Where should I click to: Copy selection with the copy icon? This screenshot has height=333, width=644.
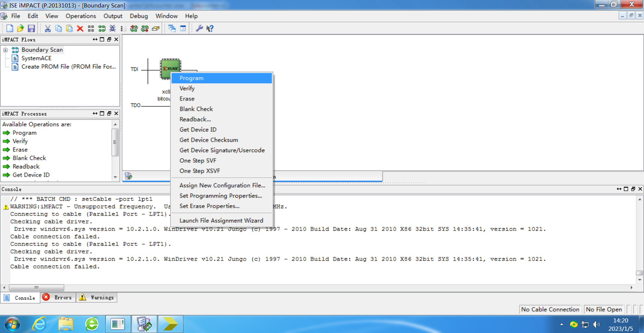(58, 28)
